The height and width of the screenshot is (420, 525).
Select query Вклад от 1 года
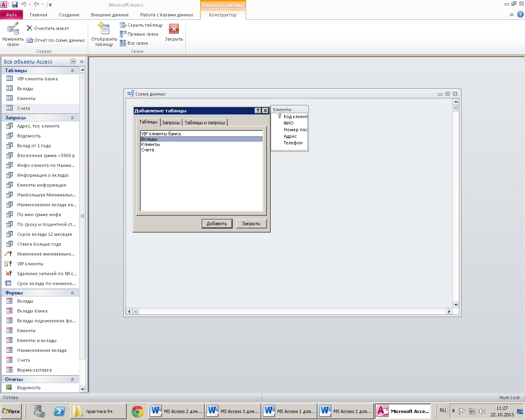pyautogui.click(x=40, y=146)
